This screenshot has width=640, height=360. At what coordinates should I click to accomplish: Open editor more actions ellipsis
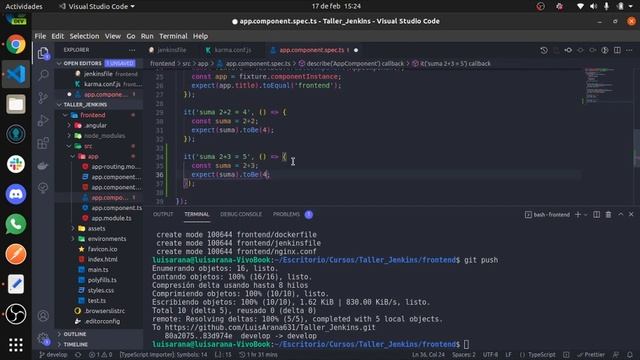coord(629,50)
